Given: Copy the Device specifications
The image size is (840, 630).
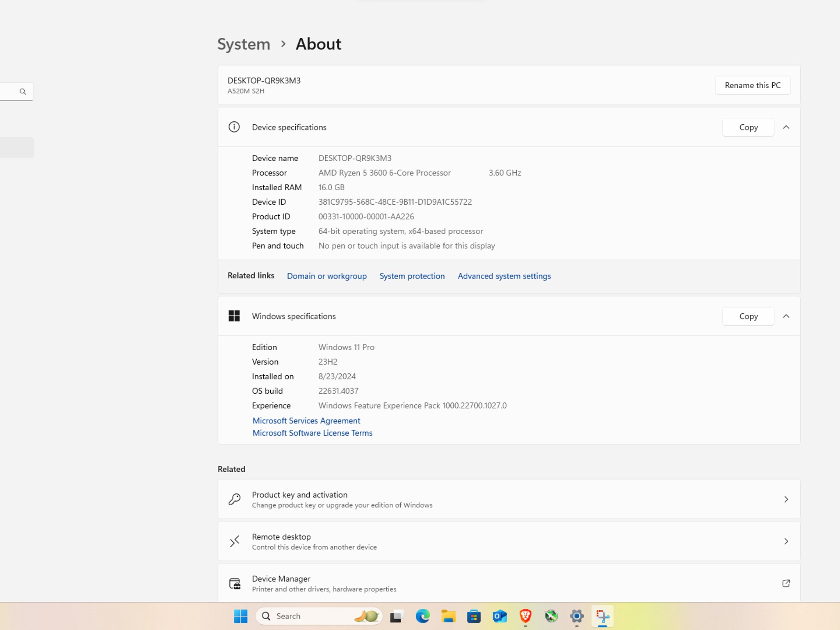Looking at the screenshot, I should (748, 127).
